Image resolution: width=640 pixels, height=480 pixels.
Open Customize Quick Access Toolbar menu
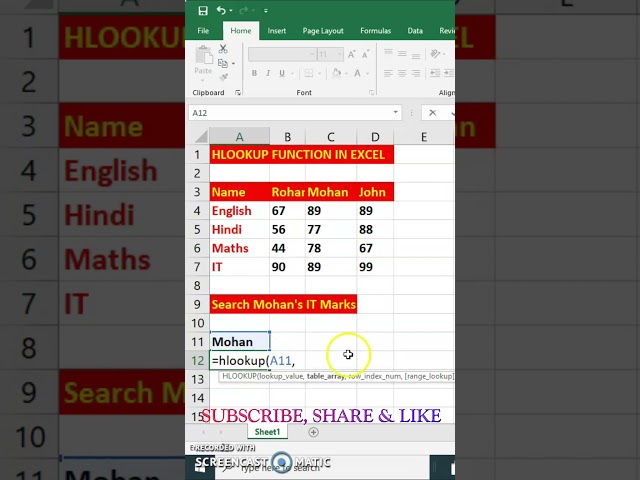[x=266, y=11]
